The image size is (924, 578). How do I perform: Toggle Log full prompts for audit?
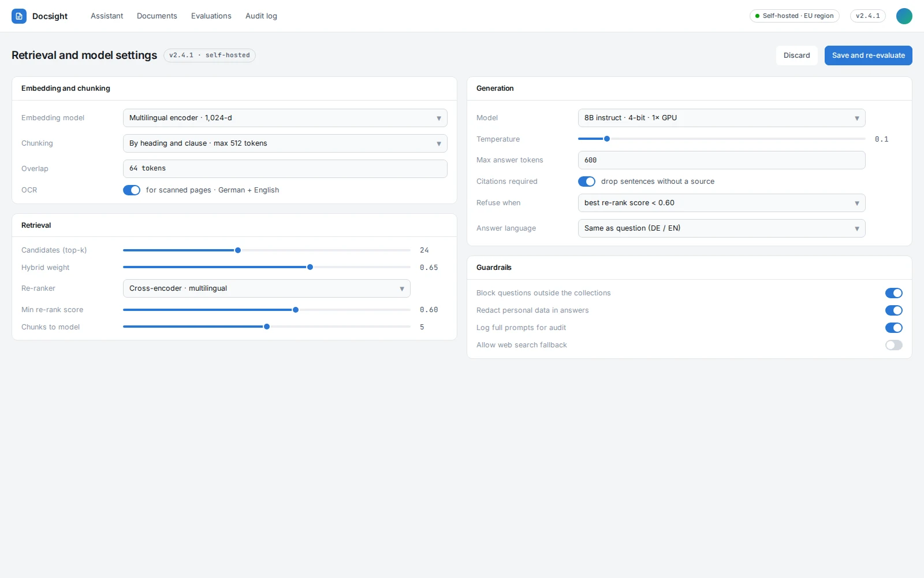tap(894, 328)
